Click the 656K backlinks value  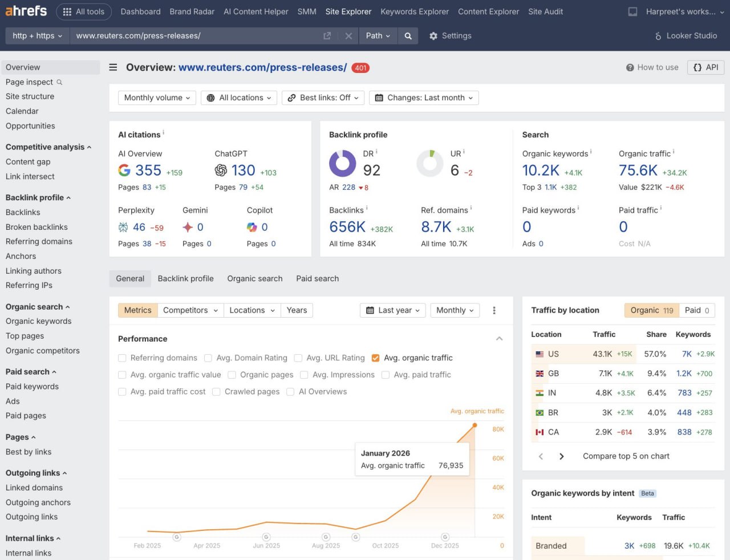(x=347, y=227)
